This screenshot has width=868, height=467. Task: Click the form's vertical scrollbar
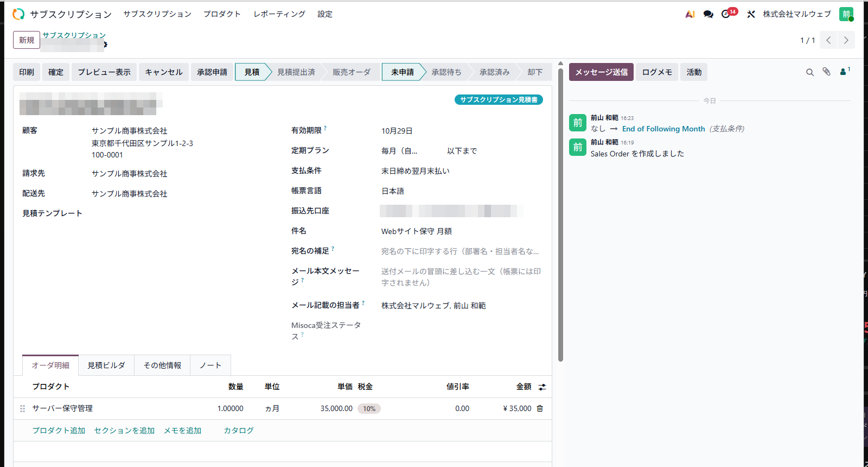[560, 214]
